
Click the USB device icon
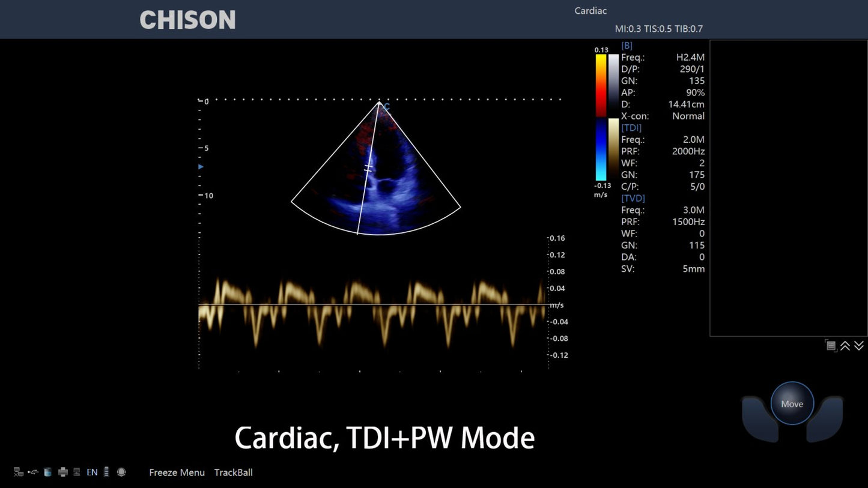tap(33, 472)
